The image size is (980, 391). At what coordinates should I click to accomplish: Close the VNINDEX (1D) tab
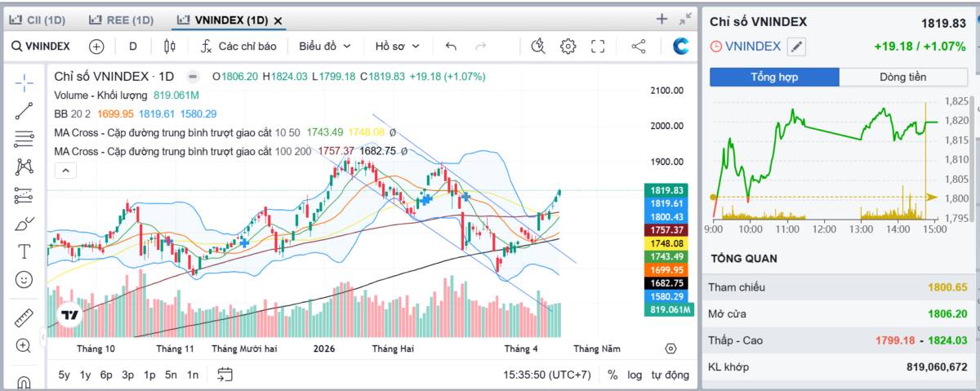coord(278,20)
